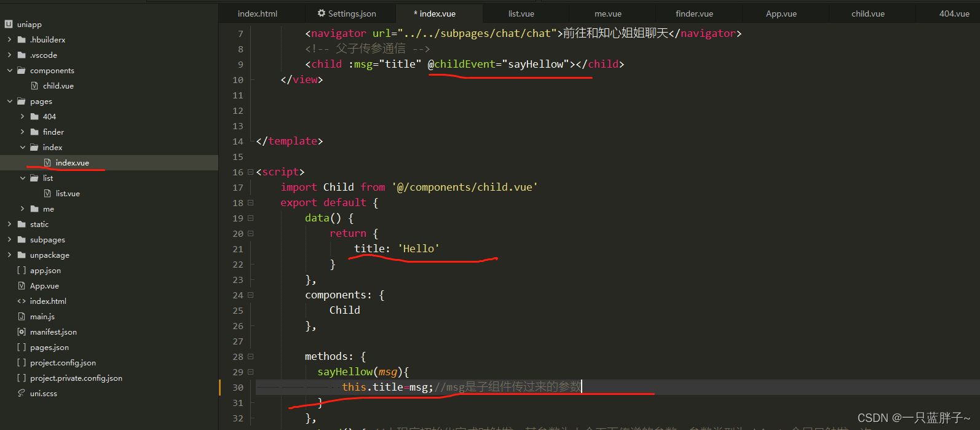The image size is (980, 430).
Task: Expand the static folder chevron
Action: point(9,224)
